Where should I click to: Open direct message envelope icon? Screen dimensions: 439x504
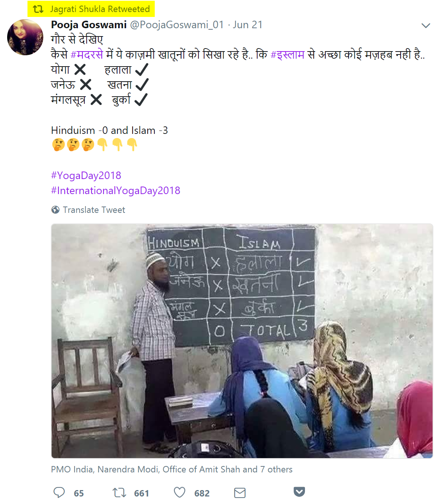coord(240,493)
